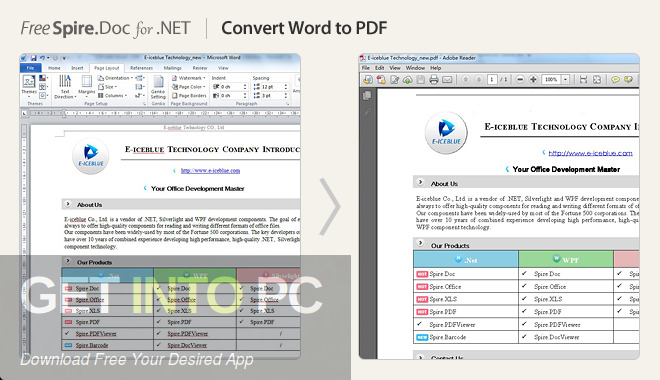This screenshot has width=660, height=380.
Task: Expand the Columns dropdown in Word
Action: click(x=112, y=96)
